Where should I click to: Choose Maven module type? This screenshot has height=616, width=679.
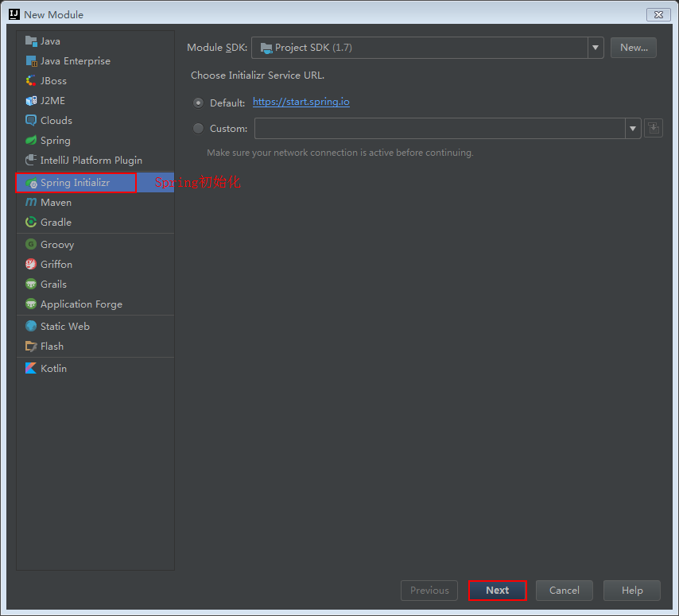point(95,202)
